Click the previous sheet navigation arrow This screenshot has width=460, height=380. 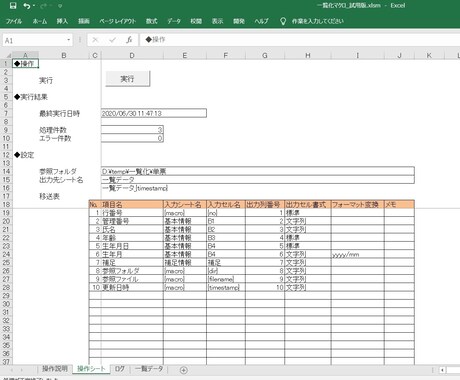(12, 370)
